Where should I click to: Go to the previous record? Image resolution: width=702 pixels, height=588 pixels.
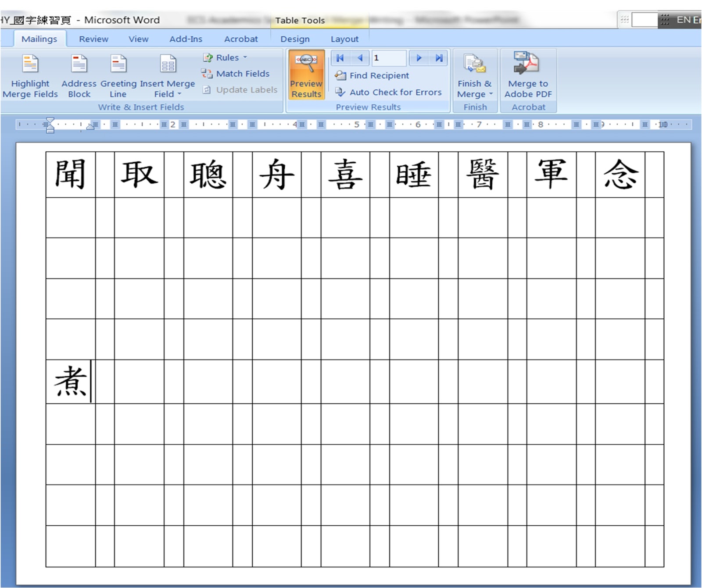coord(360,58)
